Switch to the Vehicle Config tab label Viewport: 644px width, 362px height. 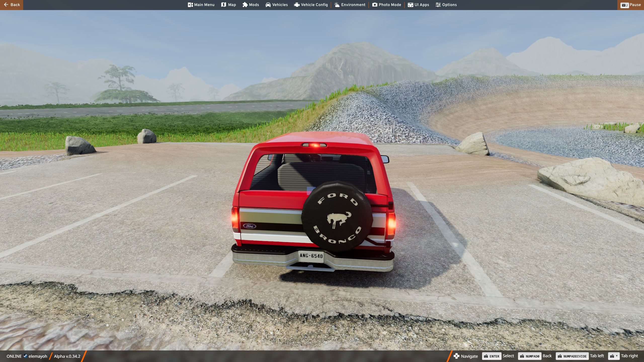(314, 5)
